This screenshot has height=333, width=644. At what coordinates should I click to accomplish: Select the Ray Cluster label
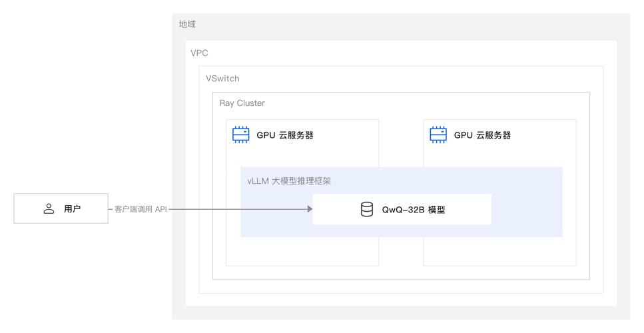click(242, 103)
